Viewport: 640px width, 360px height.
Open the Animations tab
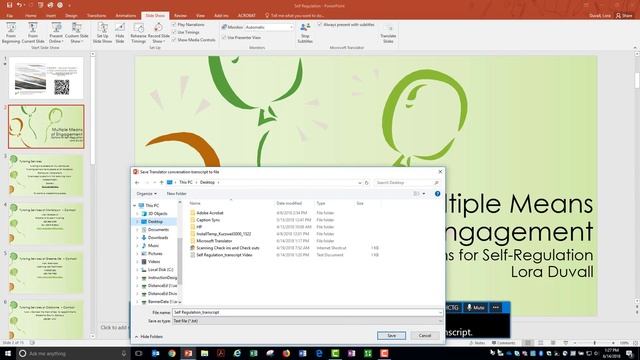(x=126, y=16)
